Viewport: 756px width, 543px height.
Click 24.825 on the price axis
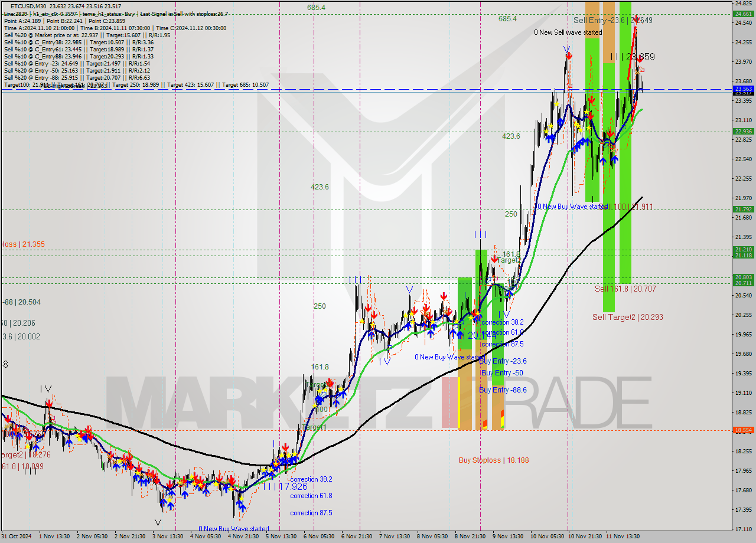(x=743, y=3)
